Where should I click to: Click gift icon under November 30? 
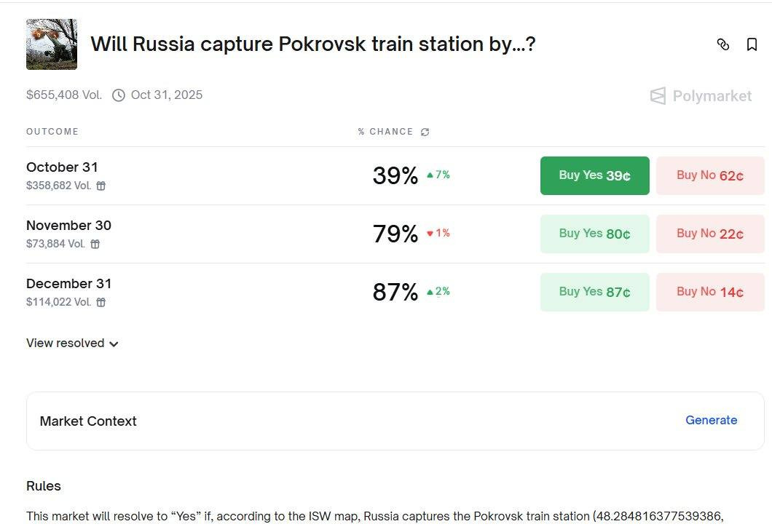(x=95, y=244)
